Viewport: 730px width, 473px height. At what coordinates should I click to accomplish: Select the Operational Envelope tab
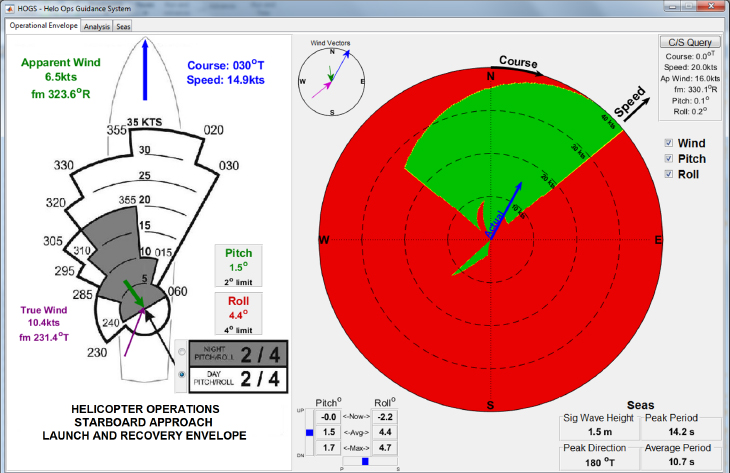(x=44, y=26)
